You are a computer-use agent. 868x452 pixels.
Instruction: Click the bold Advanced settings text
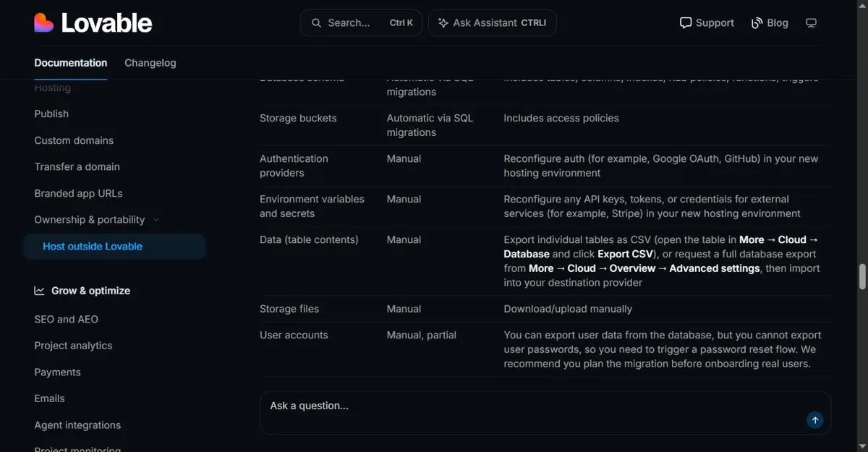[x=715, y=268]
